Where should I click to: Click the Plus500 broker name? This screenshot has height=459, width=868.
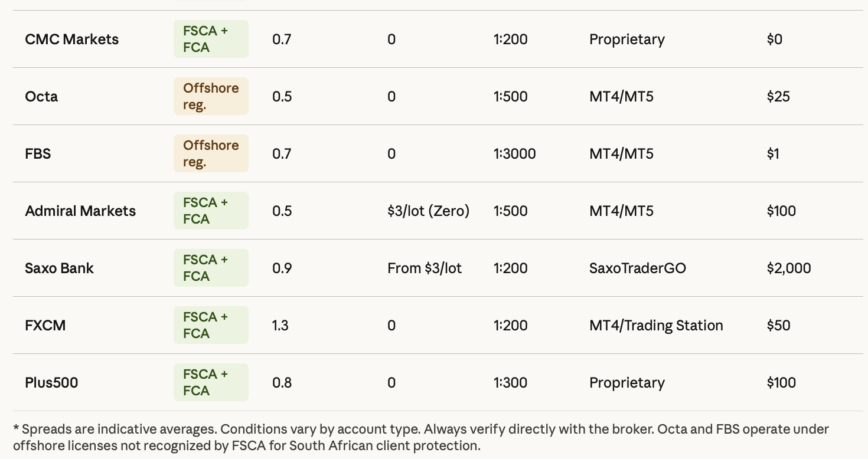(x=51, y=383)
